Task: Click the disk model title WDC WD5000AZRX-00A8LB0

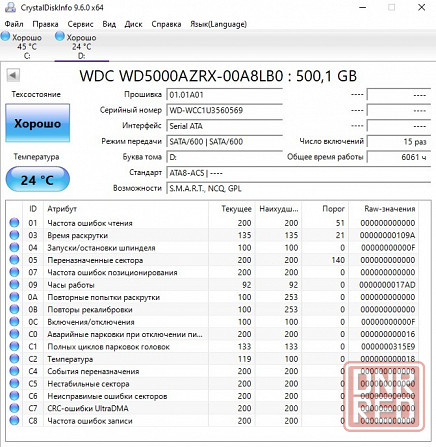Action: click(181, 76)
